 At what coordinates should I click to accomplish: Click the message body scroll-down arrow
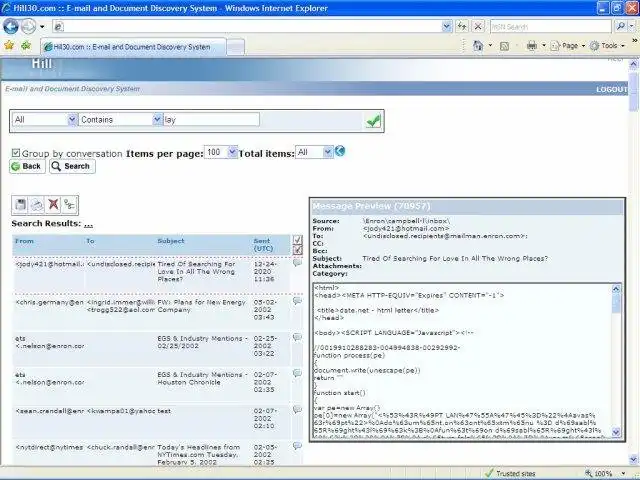pos(616,431)
